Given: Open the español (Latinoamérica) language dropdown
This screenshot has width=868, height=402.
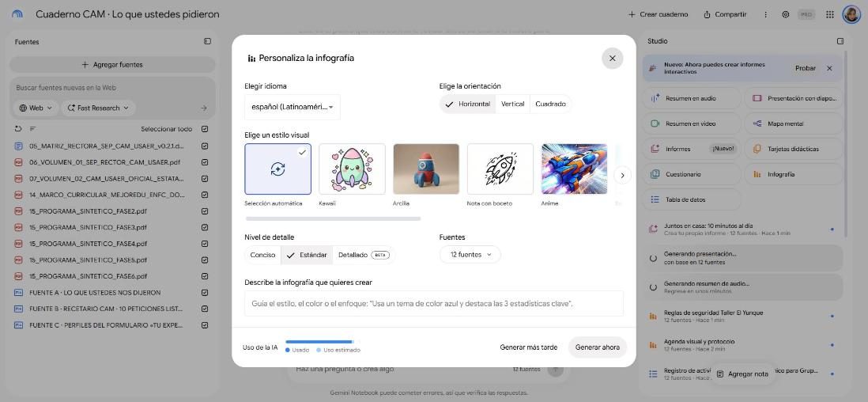Looking at the screenshot, I should (292, 107).
